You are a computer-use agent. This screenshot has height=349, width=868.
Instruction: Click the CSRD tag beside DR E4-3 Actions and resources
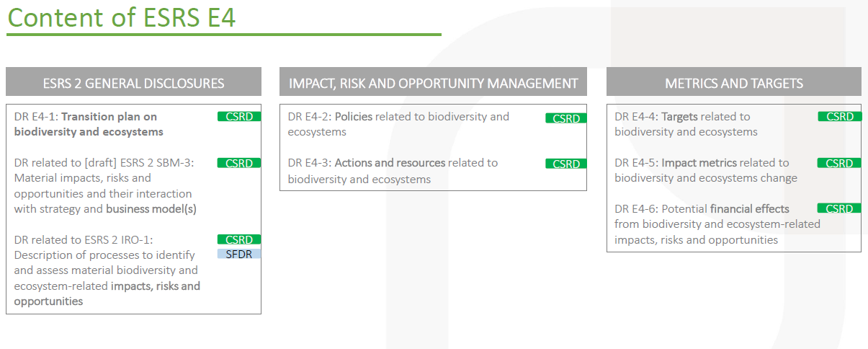(x=566, y=164)
